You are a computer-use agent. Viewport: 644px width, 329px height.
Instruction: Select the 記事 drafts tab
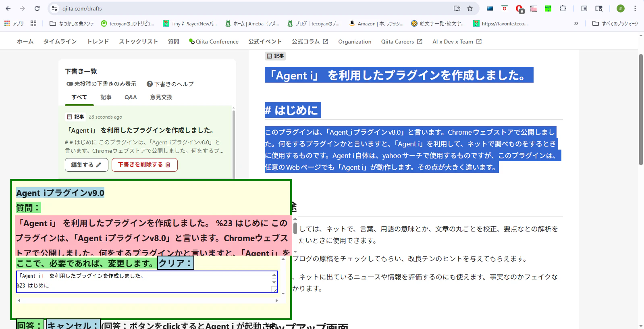tap(106, 97)
